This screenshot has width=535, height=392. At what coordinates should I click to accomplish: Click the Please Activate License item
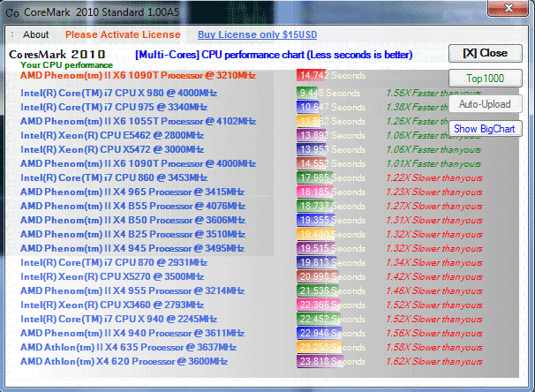(123, 34)
